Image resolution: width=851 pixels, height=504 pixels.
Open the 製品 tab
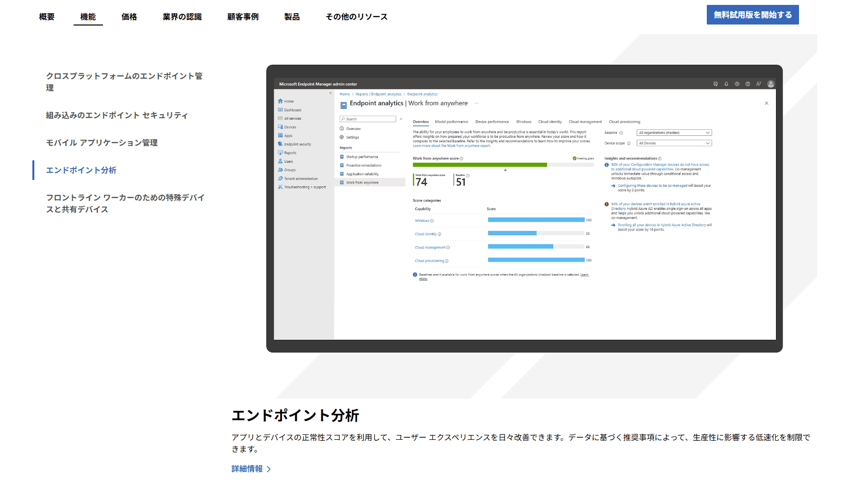(x=292, y=17)
